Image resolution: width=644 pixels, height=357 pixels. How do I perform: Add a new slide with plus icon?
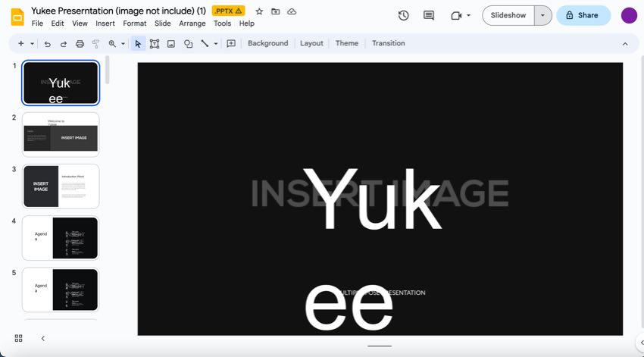(21, 43)
